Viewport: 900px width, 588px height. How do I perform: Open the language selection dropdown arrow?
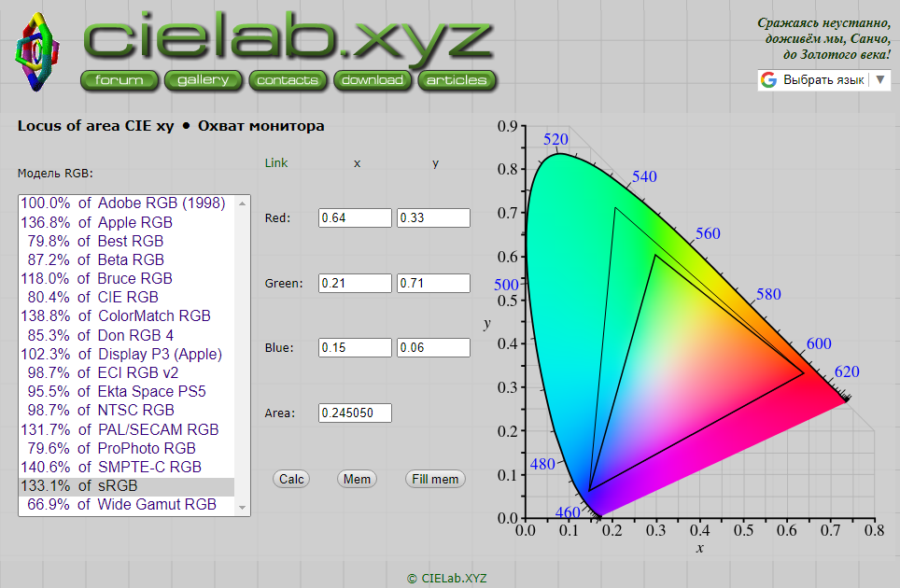coord(879,80)
